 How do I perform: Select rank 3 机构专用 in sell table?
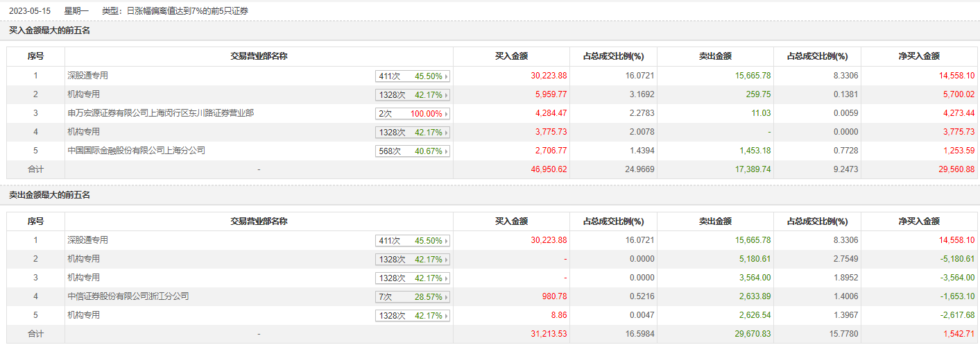(x=83, y=278)
